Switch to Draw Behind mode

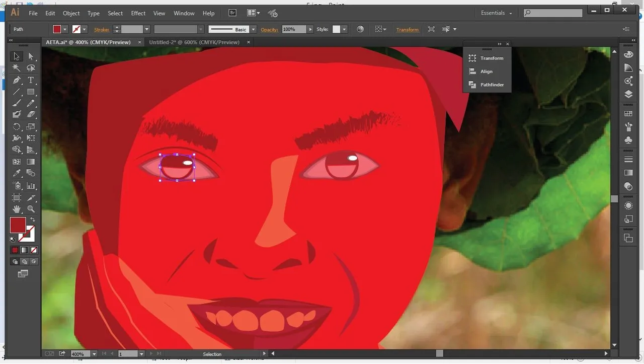24,261
